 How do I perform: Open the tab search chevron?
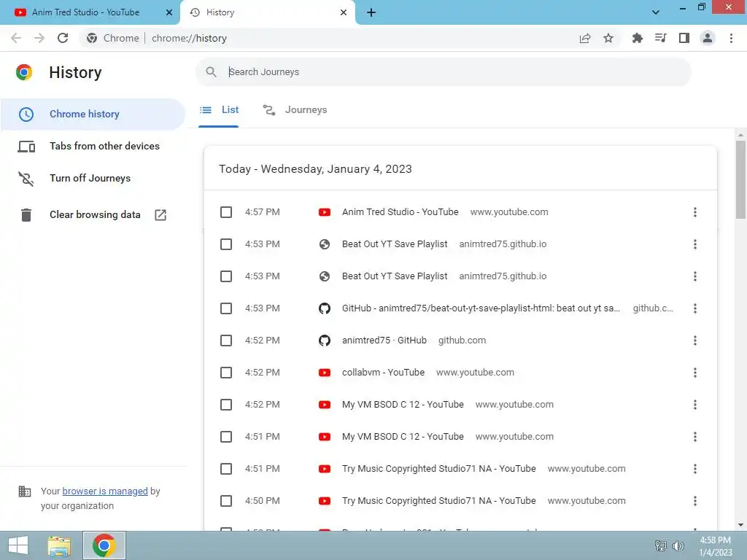coord(656,12)
